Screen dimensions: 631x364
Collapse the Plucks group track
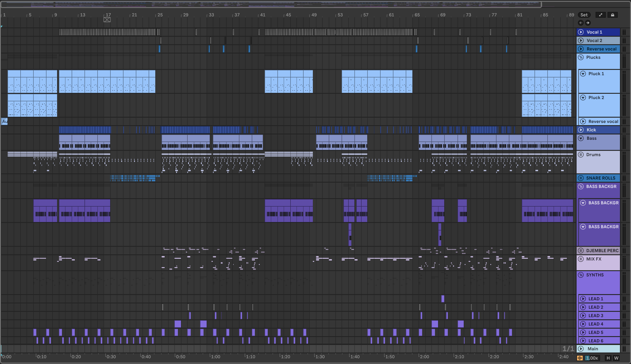pyautogui.click(x=581, y=57)
